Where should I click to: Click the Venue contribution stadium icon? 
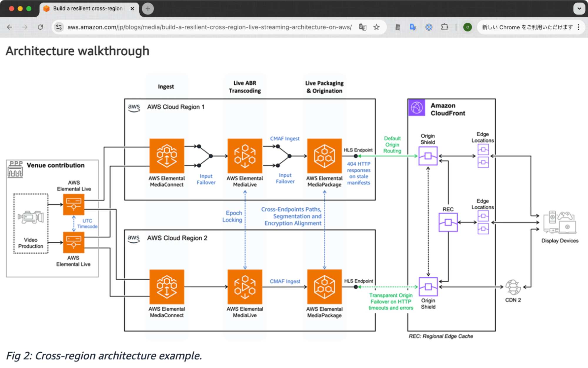(x=15, y=169)
